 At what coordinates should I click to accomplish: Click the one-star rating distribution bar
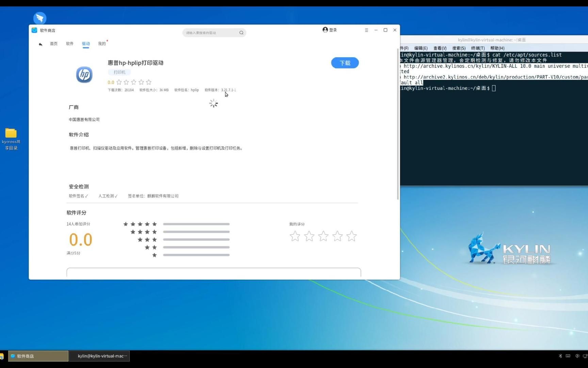point(196,255)
